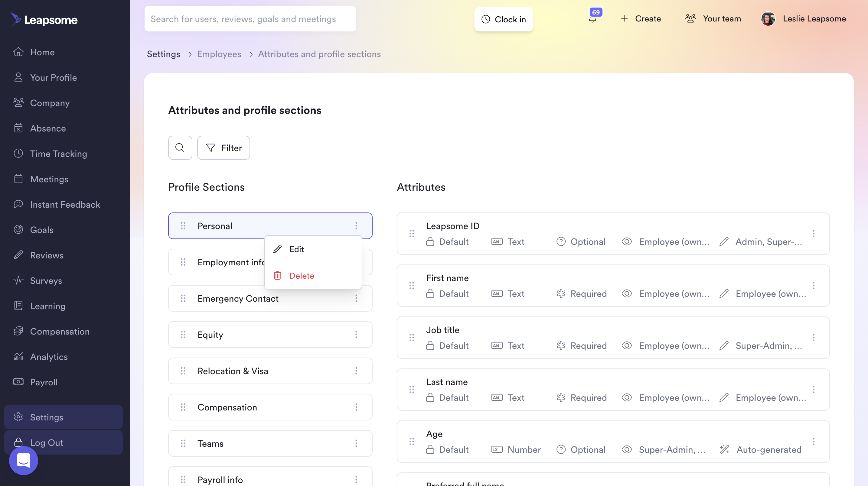
Task: Click the Leapsome logo
Action: [44, 20]
